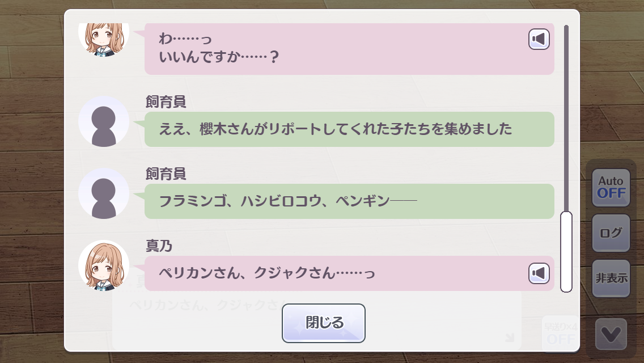Screen dimensions: 644x363
Task: Click 飼育員 silhouette avatar beside 櫻木さん message
Action: [103, 121]
